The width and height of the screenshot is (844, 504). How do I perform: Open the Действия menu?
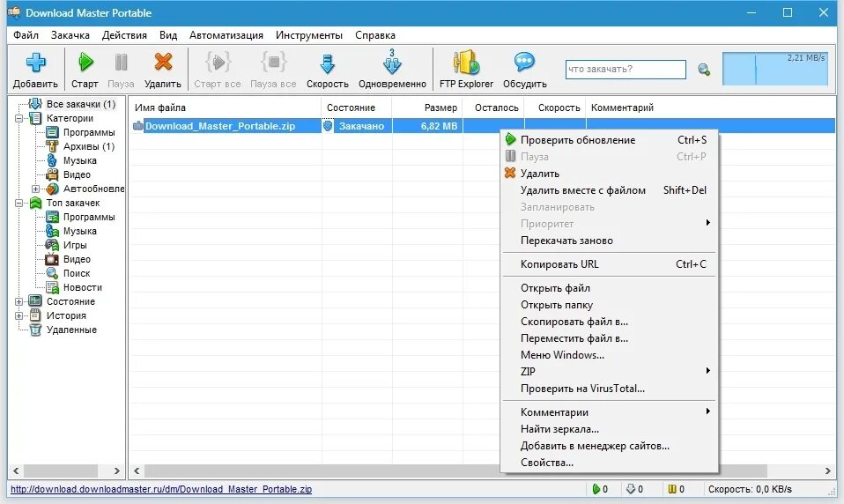click(x=124, y=35)
